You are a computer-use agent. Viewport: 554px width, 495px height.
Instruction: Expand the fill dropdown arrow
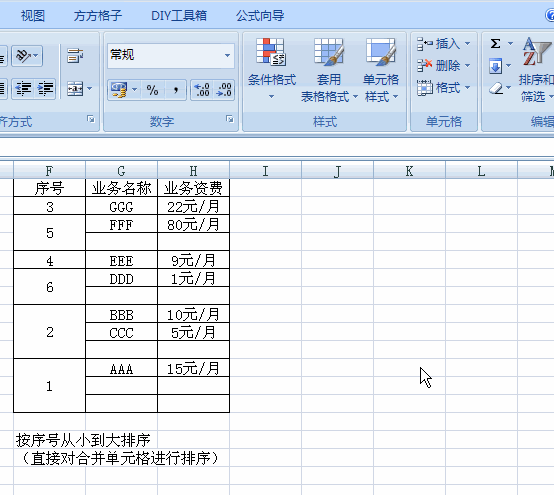(x=509, y=66)
